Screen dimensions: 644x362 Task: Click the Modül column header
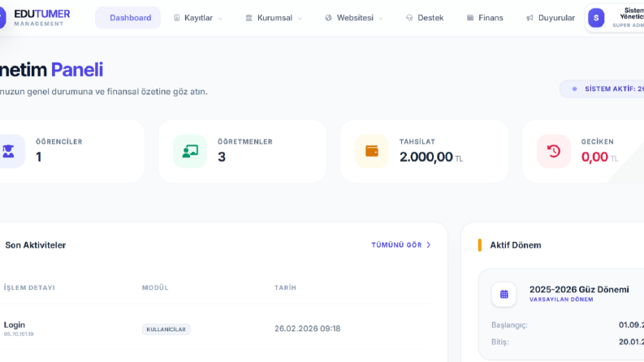(155, 287)
